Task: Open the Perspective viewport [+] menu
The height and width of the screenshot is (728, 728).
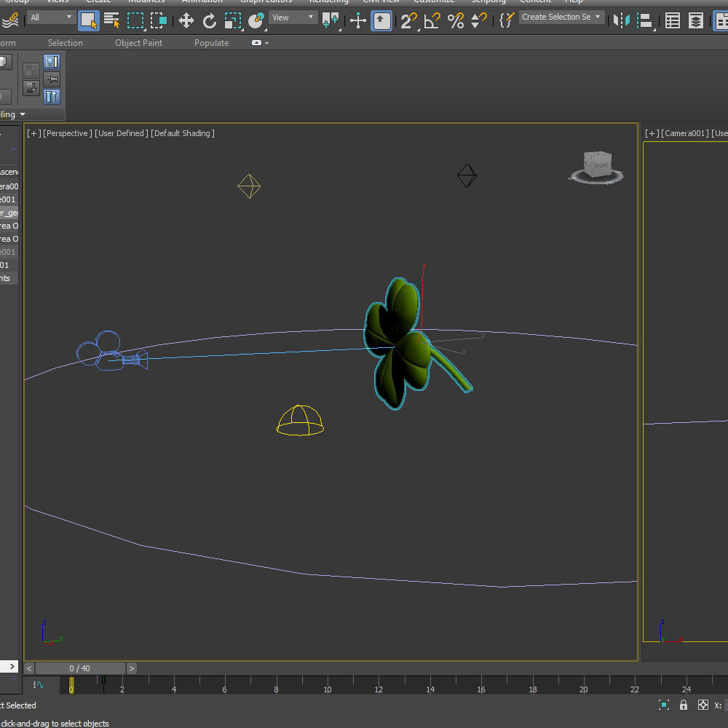Action: (33, 133)
